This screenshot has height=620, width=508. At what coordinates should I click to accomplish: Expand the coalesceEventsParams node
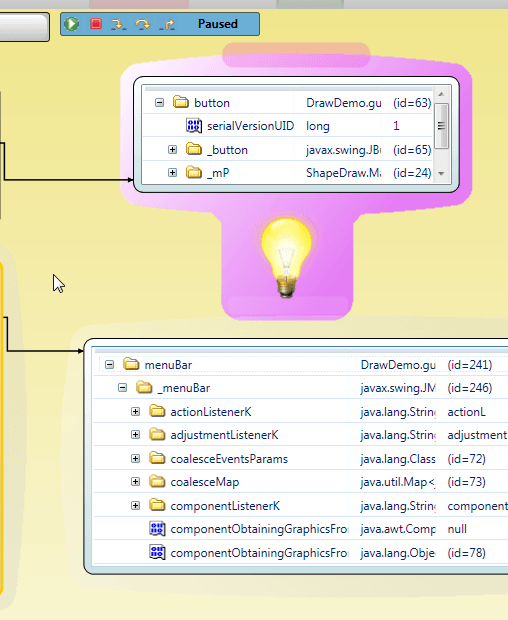(136, 458)
